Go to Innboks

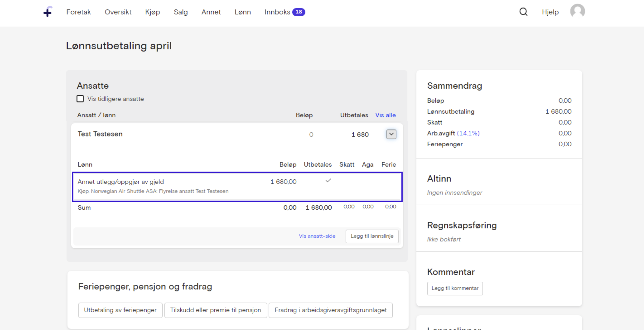click(x=277, y=12)
